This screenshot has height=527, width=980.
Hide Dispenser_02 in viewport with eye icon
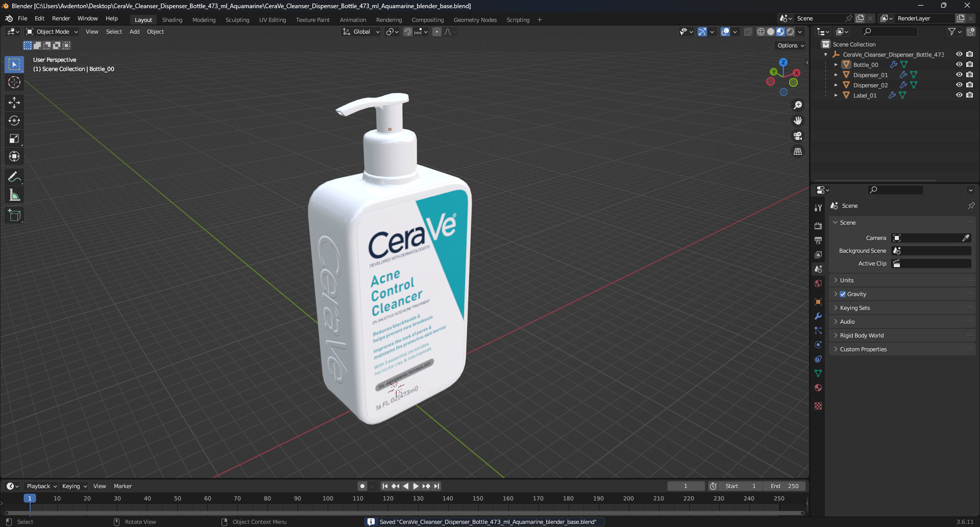pos(959,85)
